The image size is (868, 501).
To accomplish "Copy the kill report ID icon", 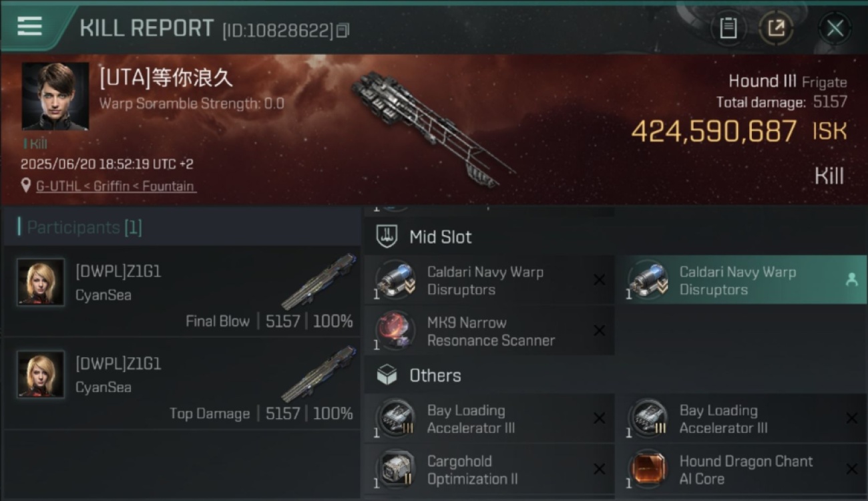I will [343, 30].
